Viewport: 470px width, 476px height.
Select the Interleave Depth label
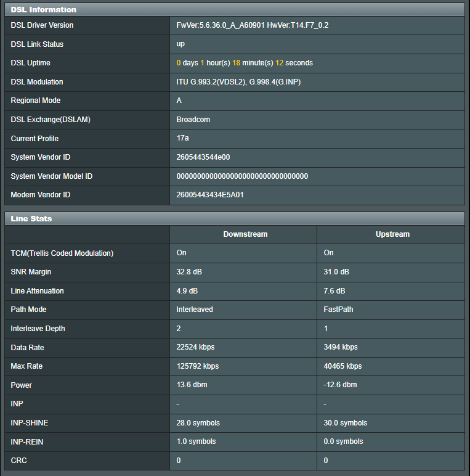(38, 329)
